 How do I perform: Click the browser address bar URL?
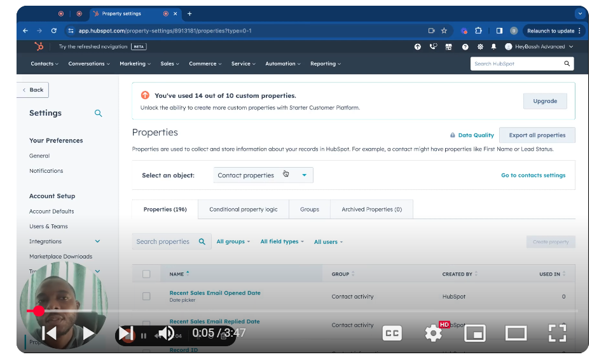(x=165, y=31)
